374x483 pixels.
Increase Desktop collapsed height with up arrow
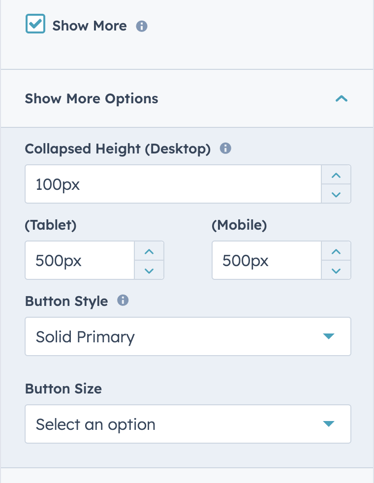point(336,175)
